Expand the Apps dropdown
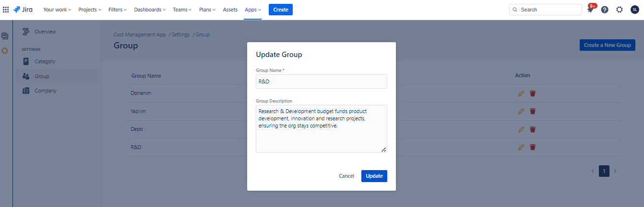The width and height of the screenshot is (644, 207). tap(253, 10)
